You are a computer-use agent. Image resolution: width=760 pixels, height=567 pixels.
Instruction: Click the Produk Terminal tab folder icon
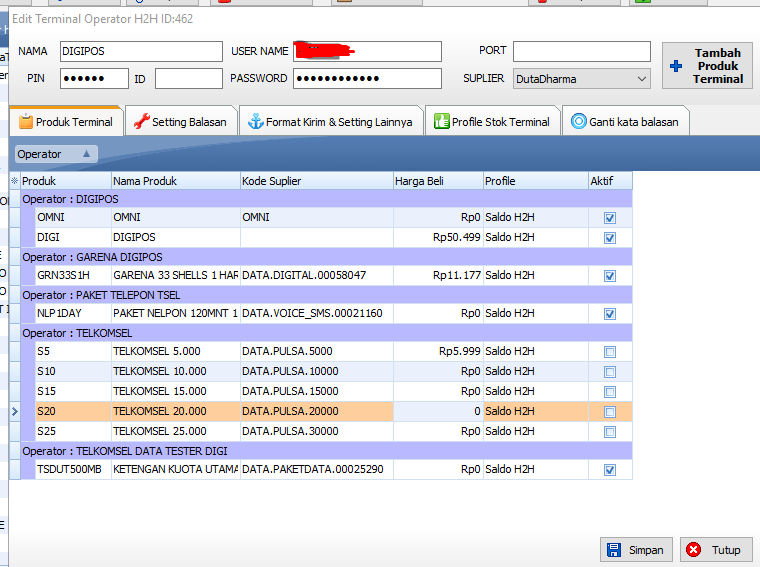point(26,122)
